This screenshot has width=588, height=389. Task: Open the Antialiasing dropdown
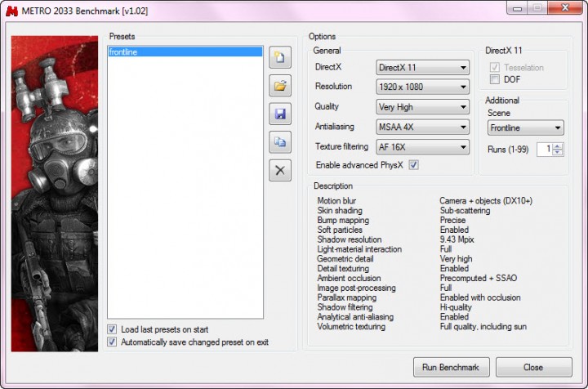click(x=423, y=127)
